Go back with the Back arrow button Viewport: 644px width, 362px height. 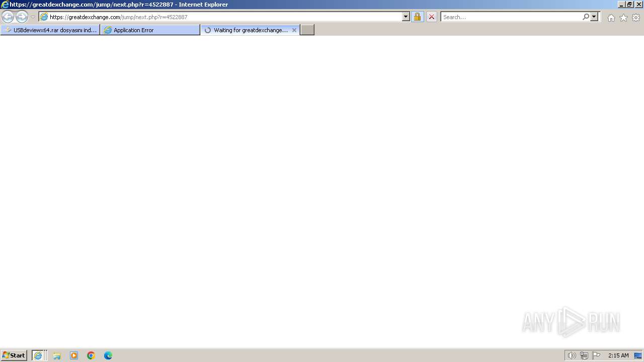click(x=8, y=17)
